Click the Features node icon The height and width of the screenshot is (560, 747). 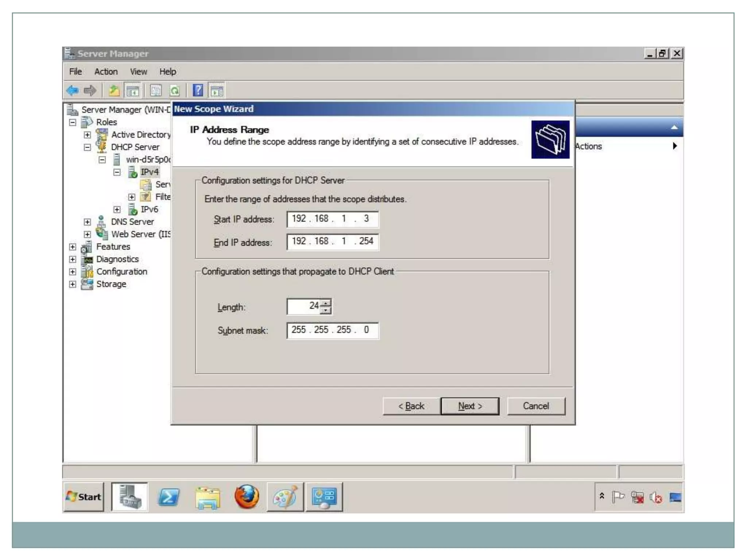(x=86, y=246)
